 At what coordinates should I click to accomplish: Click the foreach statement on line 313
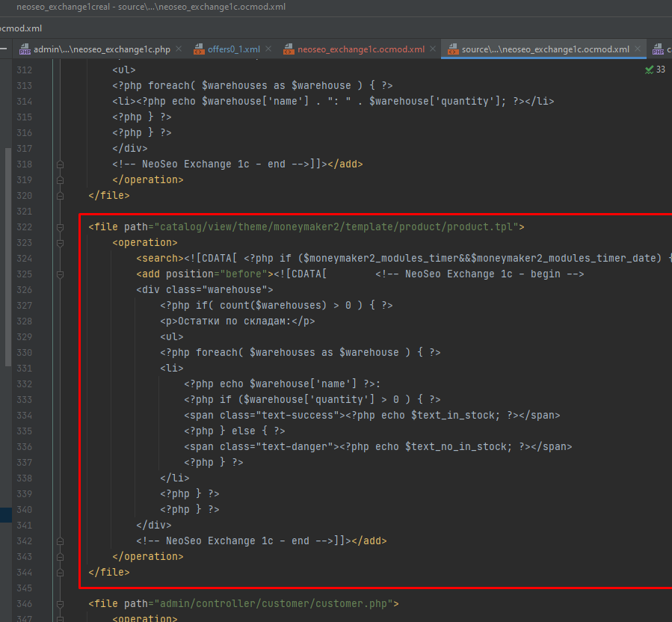253,85
